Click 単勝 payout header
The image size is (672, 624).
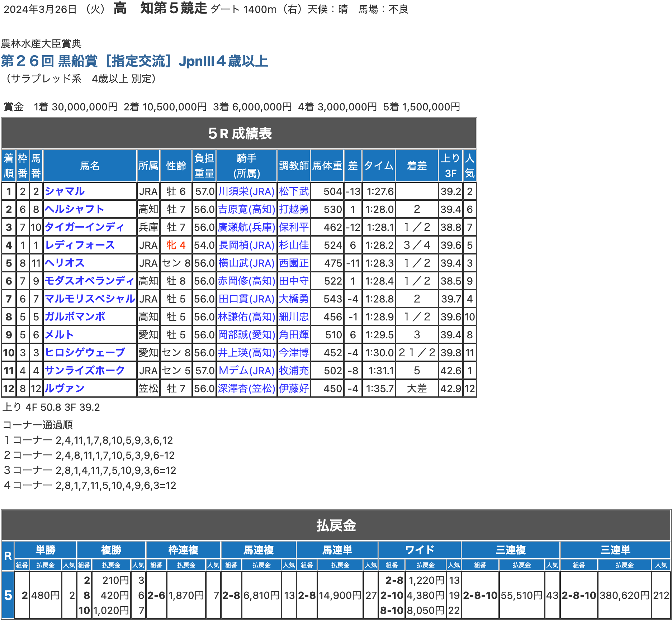point(46,550)
